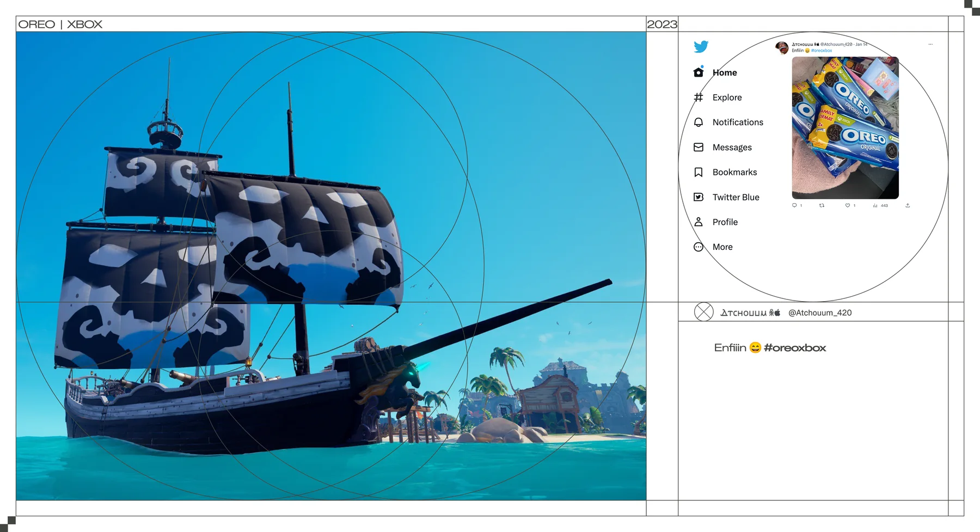Open Messages from the sidebar
Screen dimensions: 980x532
coord(732,148)
